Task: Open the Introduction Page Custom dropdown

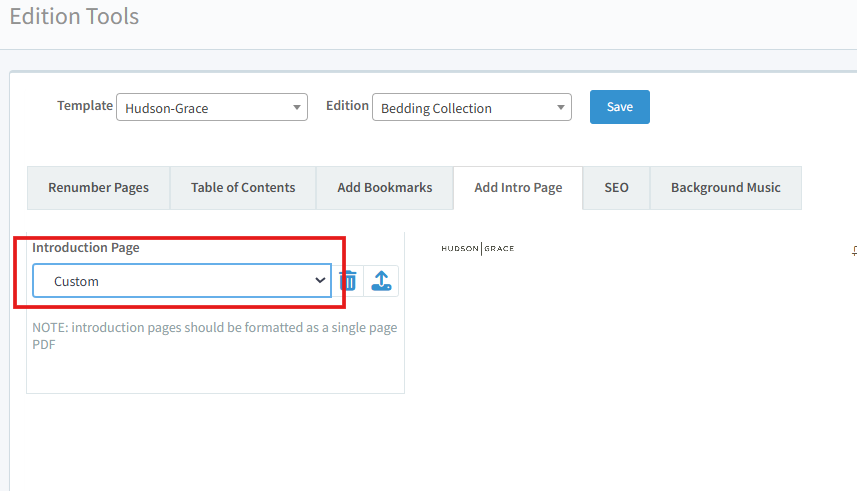Action: (x=182, y=281)
